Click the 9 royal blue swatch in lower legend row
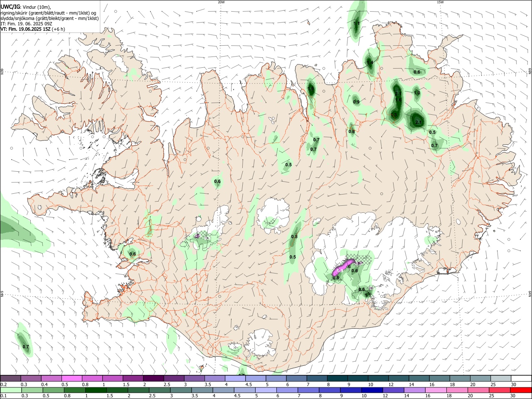The height and width of the screenshot is (399, 532). pyautogui.click(x=350, y=390)
